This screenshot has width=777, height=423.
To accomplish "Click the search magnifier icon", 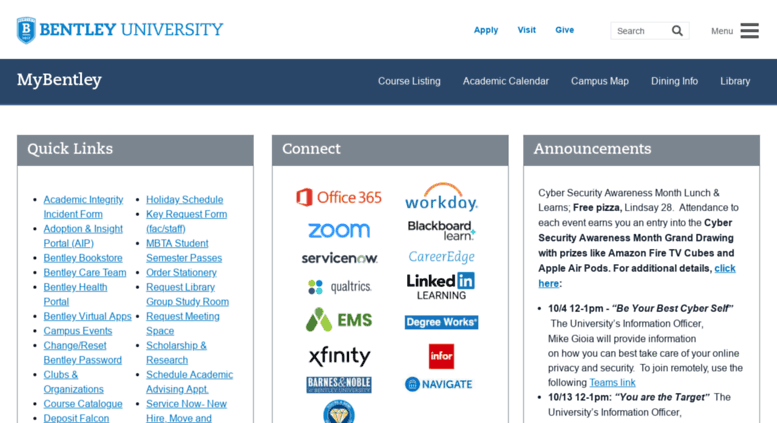I will (x=677, y=31).
